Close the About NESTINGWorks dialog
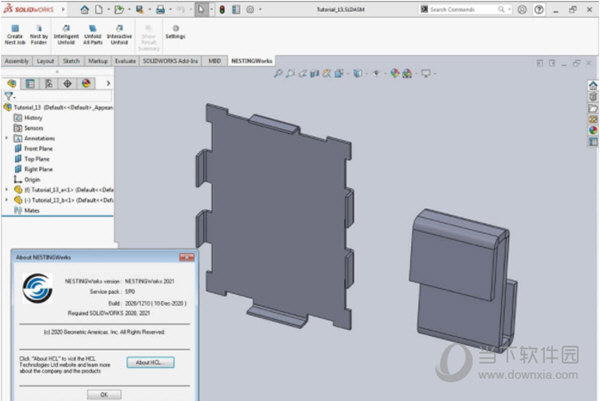The image size is (600, 401). pos(187,258)
